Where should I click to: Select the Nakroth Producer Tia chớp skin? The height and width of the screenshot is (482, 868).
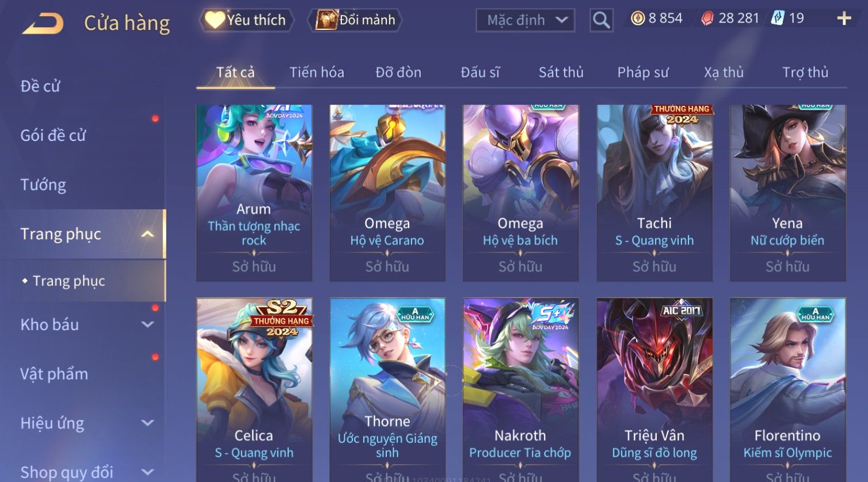click(520, 389)
